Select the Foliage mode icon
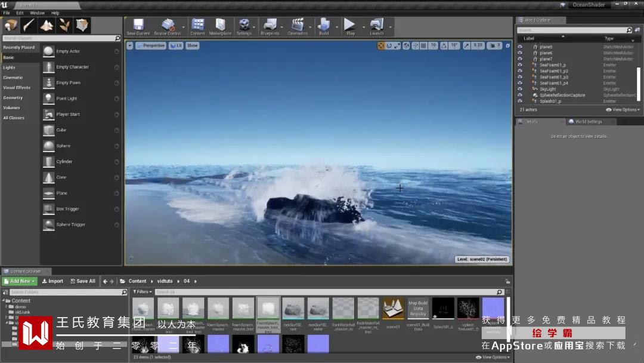 64,25
